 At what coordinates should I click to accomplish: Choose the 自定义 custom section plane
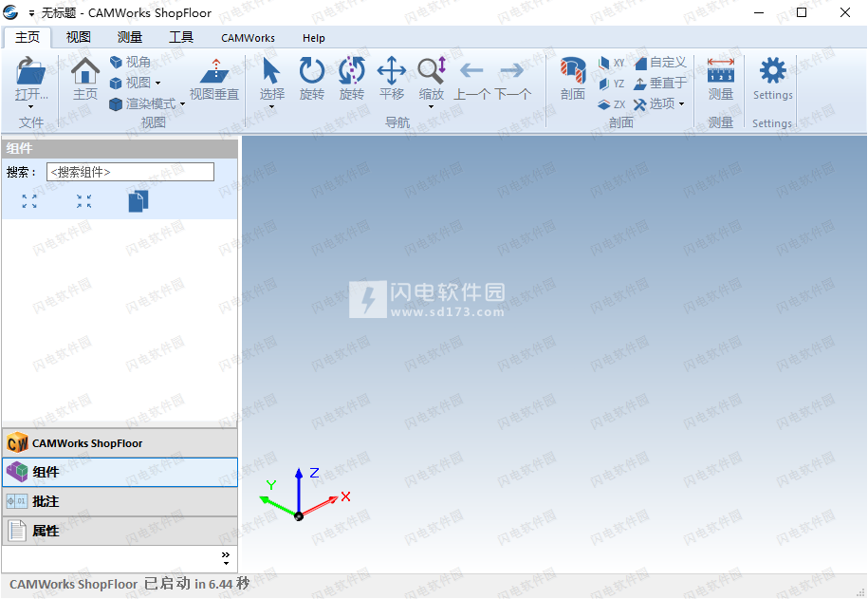[x=660, y=63]
